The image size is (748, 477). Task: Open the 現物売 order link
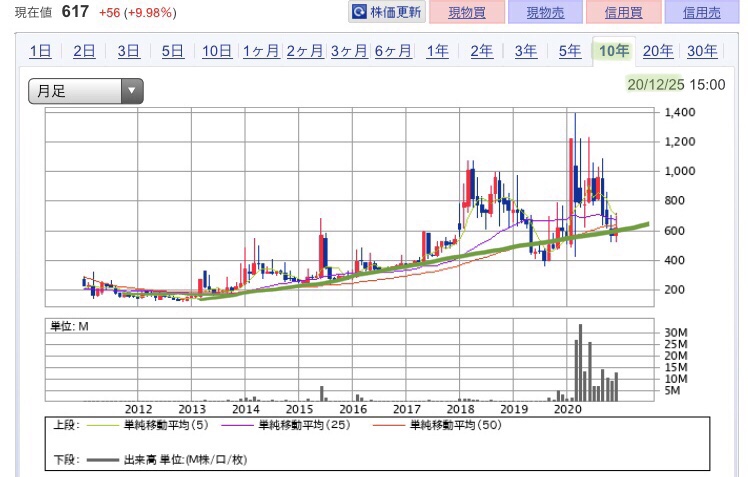(545, 12)
